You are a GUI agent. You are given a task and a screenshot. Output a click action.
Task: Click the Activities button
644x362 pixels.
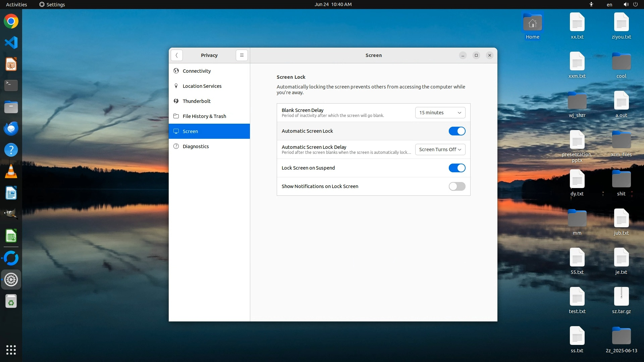[x=16, y=4]
